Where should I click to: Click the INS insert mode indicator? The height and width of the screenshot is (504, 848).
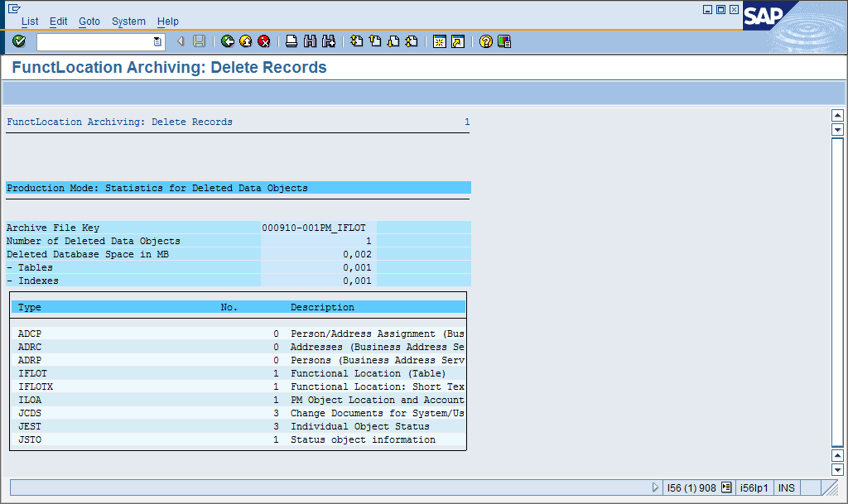[x=787, y=487]
